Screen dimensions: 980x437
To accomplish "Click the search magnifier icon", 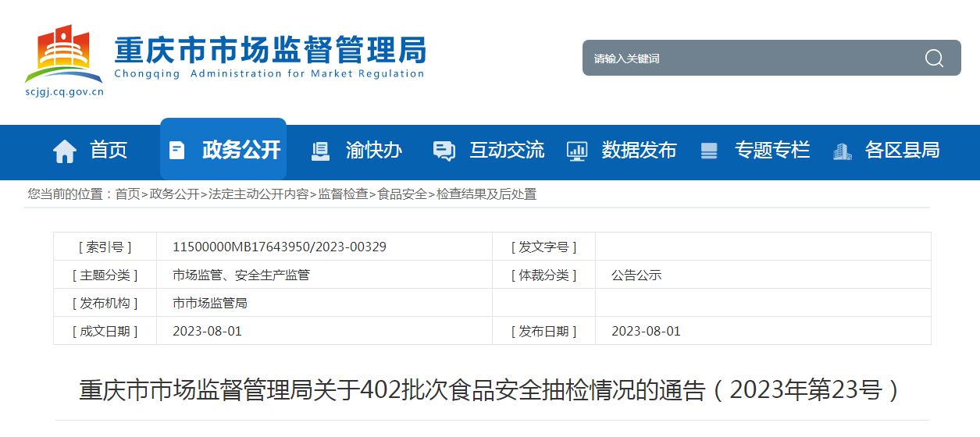I will pyautogui.click(x=934, y=58).
